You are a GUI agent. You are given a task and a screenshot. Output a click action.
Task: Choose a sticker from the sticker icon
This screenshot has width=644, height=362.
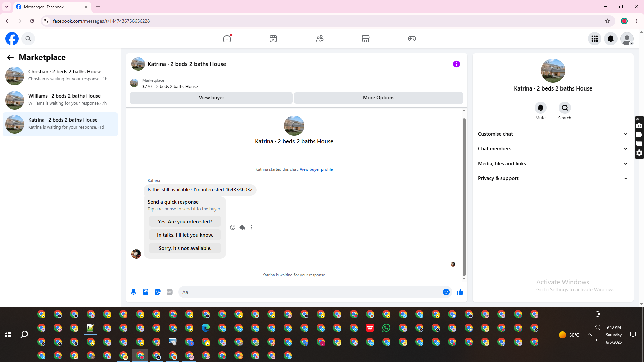(158, 292)
